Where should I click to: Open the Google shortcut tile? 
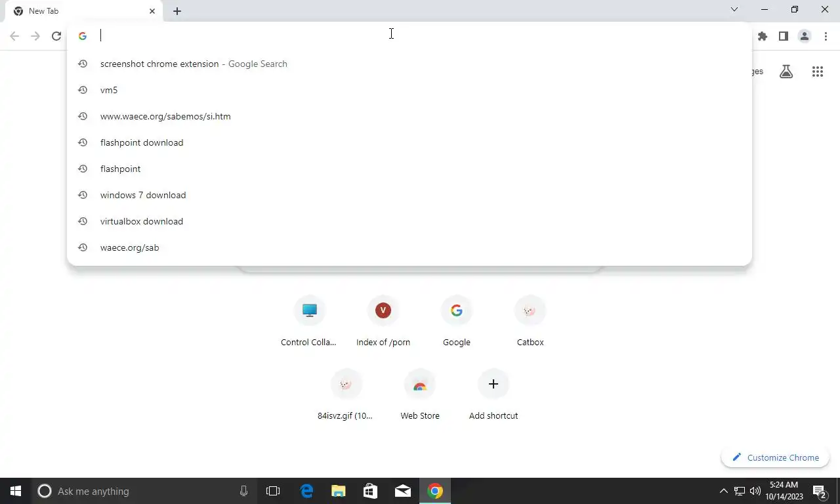pos(457,321)
